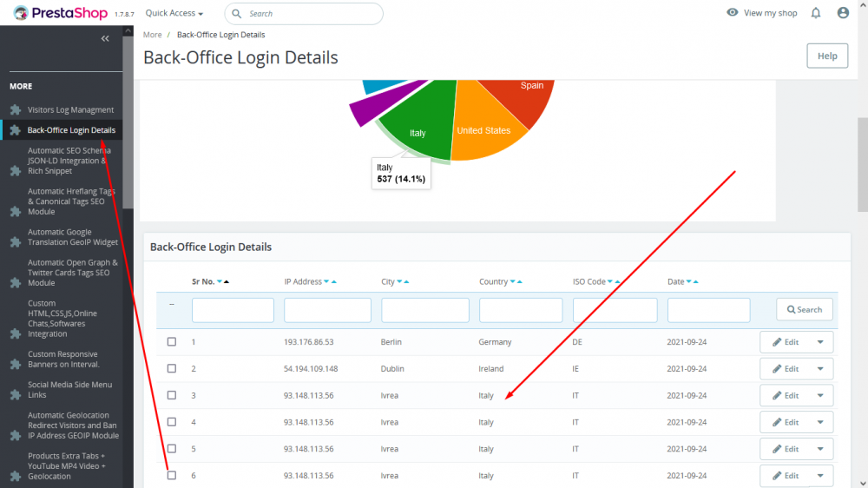This screenshot has width=868, height=488.
Task: Collapse the sidebar with double-chevron icon
Action: pos(105,38)
